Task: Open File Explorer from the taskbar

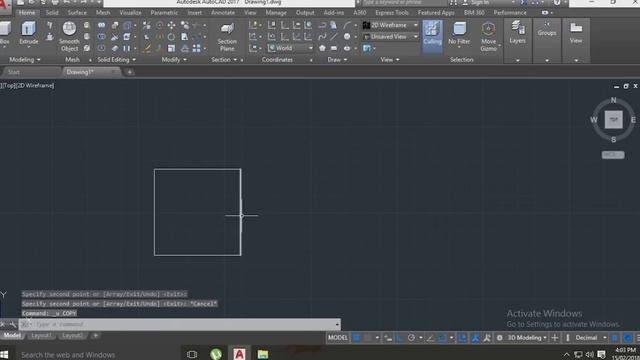Action: (x=263, y=354)
